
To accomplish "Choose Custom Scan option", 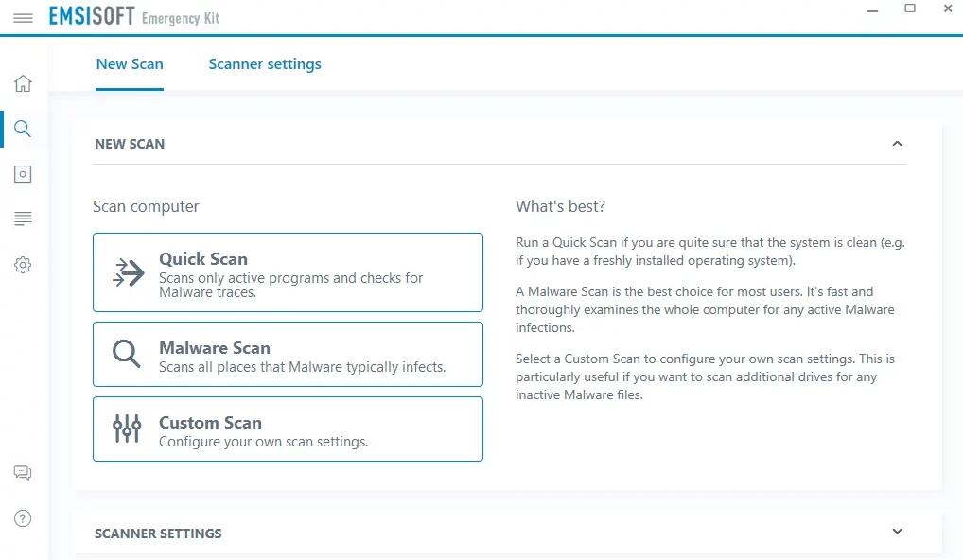I will [288, 429].
